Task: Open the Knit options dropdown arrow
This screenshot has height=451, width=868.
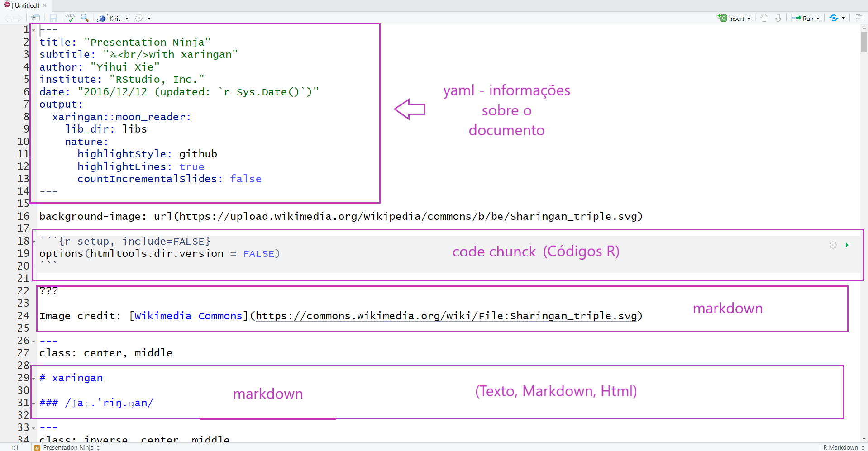Action: (127, 19)
